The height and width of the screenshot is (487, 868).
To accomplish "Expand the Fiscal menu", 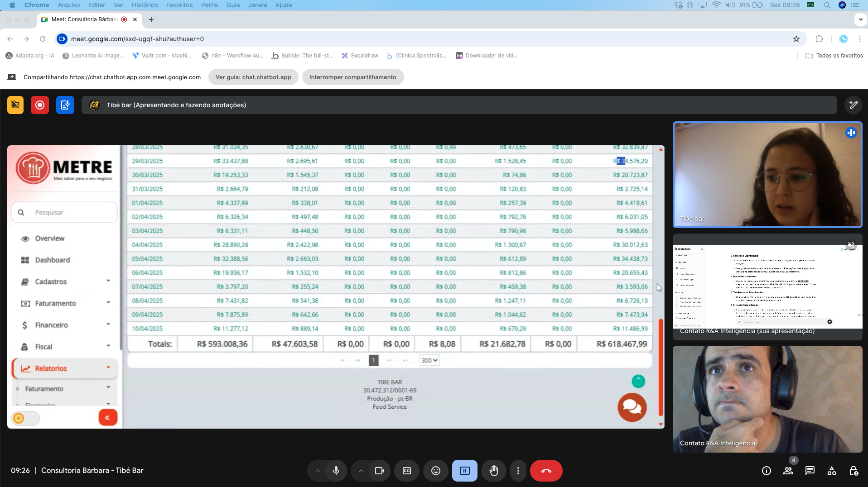I will point(66,347).
